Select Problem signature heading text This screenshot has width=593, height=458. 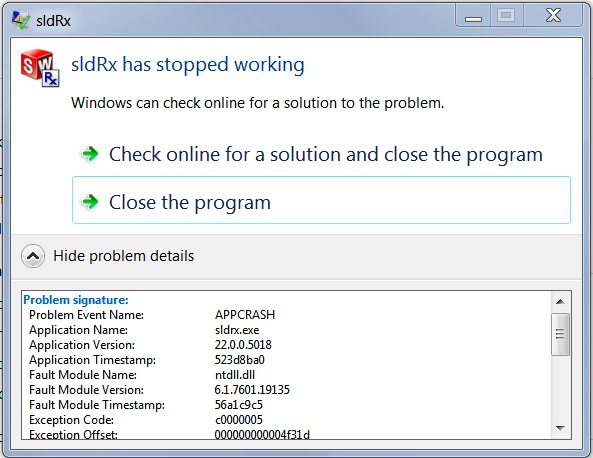(76, 300)
